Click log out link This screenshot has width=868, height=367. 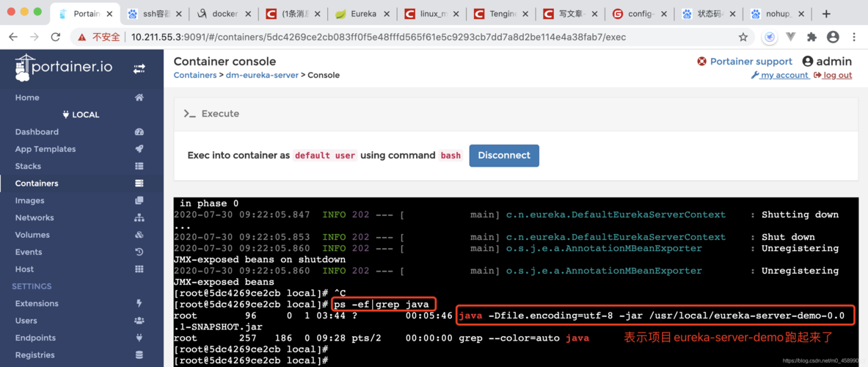click(833, 76)
